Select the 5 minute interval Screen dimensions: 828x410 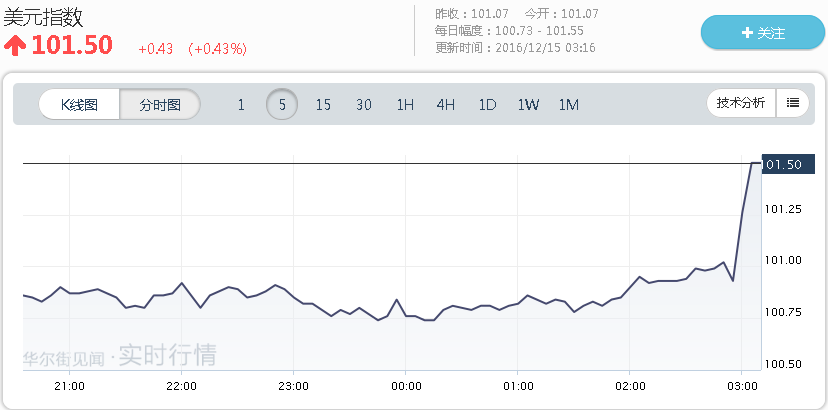pos(282,104)
